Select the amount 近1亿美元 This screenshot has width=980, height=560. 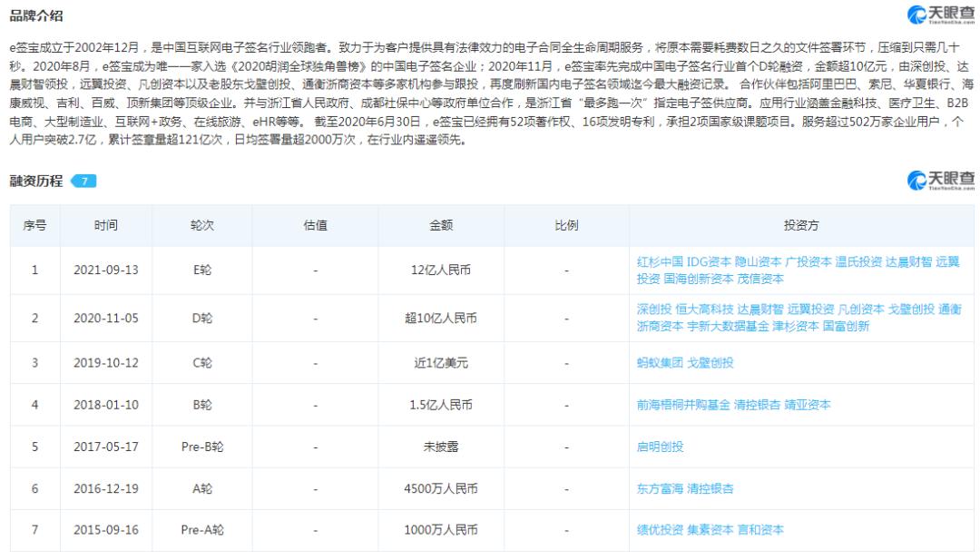pos(441,363)
